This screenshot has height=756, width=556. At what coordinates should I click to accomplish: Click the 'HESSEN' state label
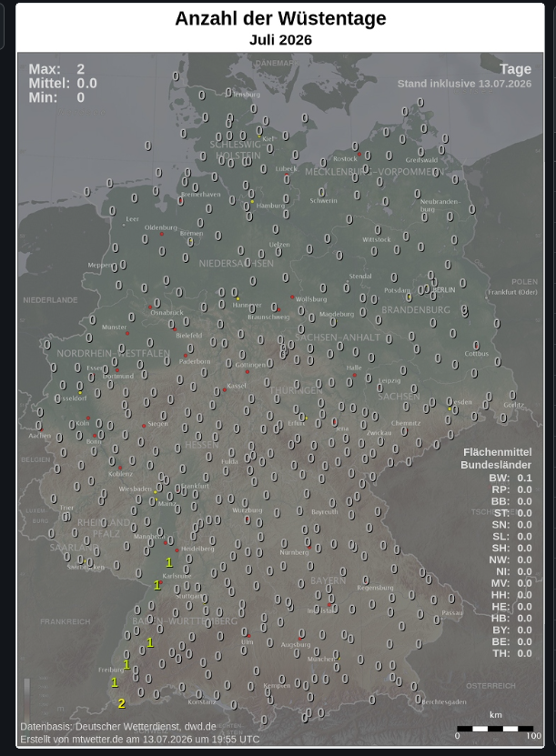[x=202, y=445]
